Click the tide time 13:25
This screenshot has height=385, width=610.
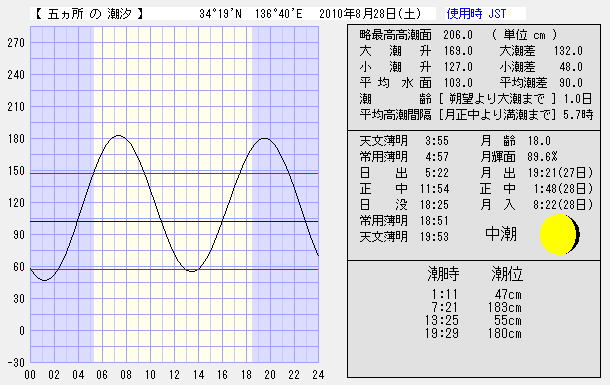click(442, 320)
